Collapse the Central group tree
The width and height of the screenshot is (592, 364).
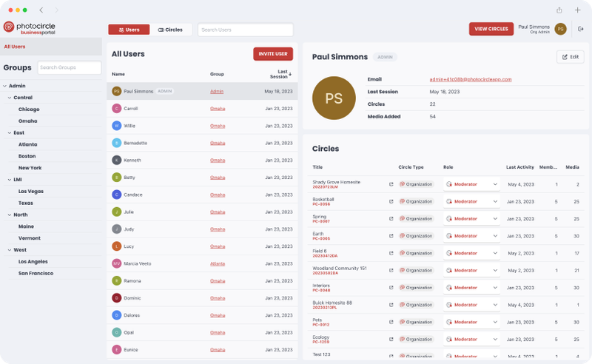click(x=9, y=98)
